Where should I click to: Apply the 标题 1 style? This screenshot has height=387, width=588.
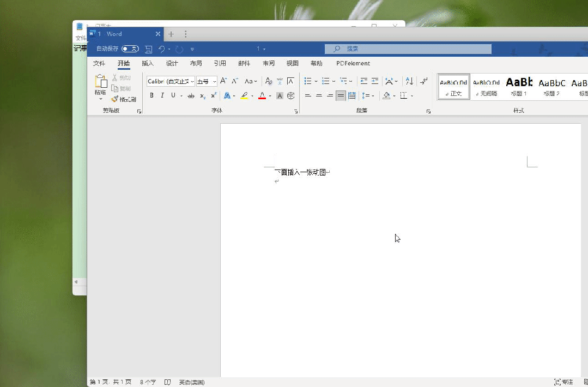[518, 86]
